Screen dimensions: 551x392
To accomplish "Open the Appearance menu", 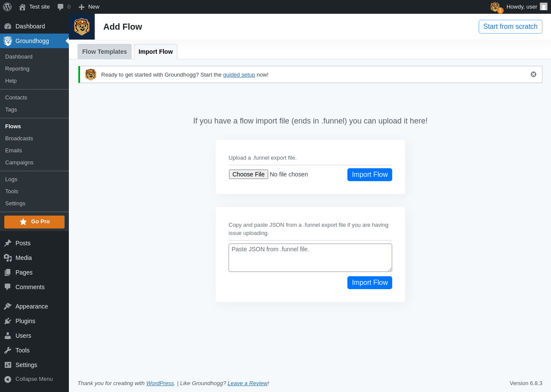I will pos(31,306).
